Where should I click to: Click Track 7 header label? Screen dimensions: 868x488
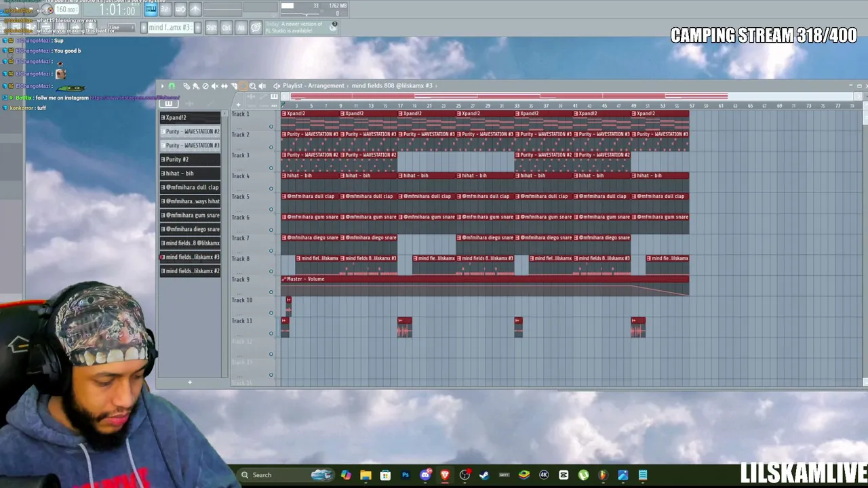point(241,238)
